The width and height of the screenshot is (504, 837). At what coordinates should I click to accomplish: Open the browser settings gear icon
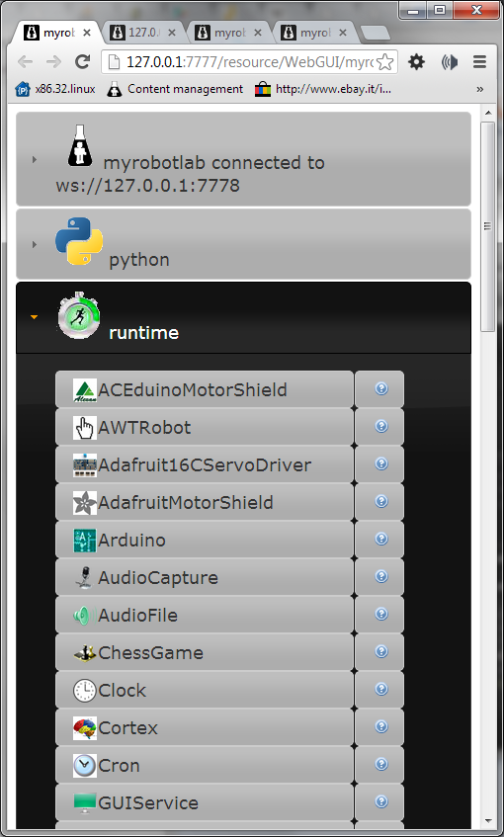click(x=416, y=62)
